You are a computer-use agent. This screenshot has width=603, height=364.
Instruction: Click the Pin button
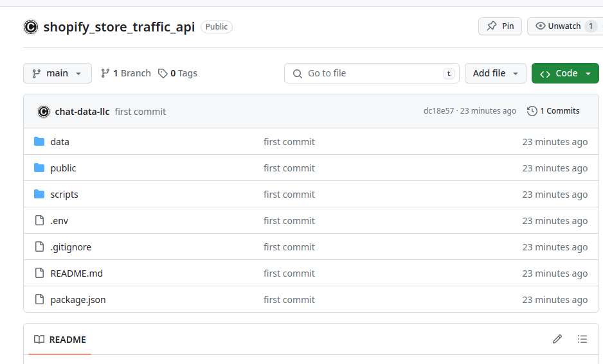pos(500,26)
